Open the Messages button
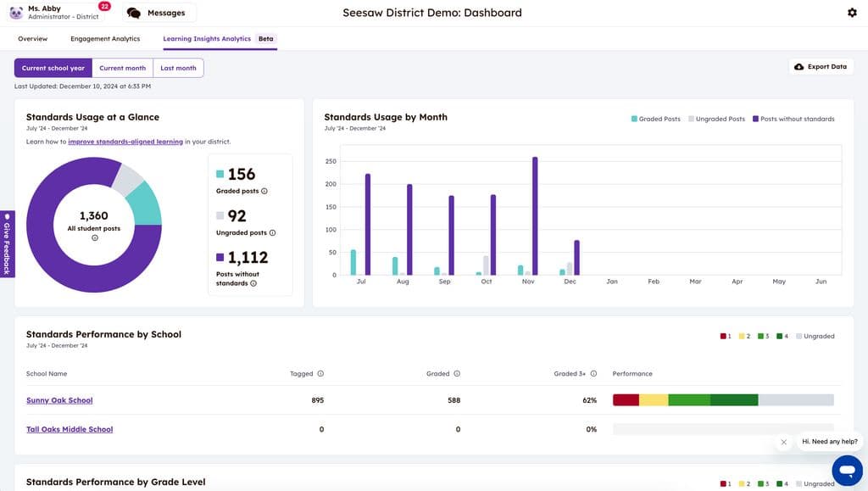The width and height of the screenshot is (868, 491). [x=159, y=13]
